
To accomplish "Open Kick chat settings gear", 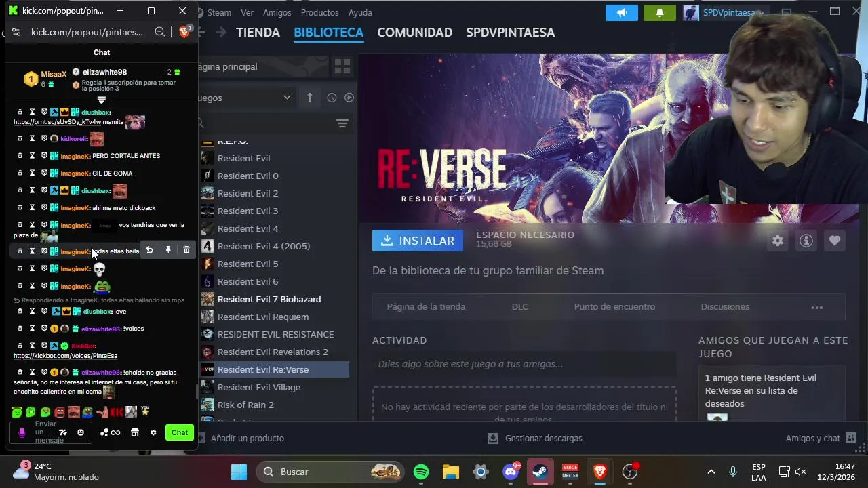I will pyautogui.click(x=153, y=432).
